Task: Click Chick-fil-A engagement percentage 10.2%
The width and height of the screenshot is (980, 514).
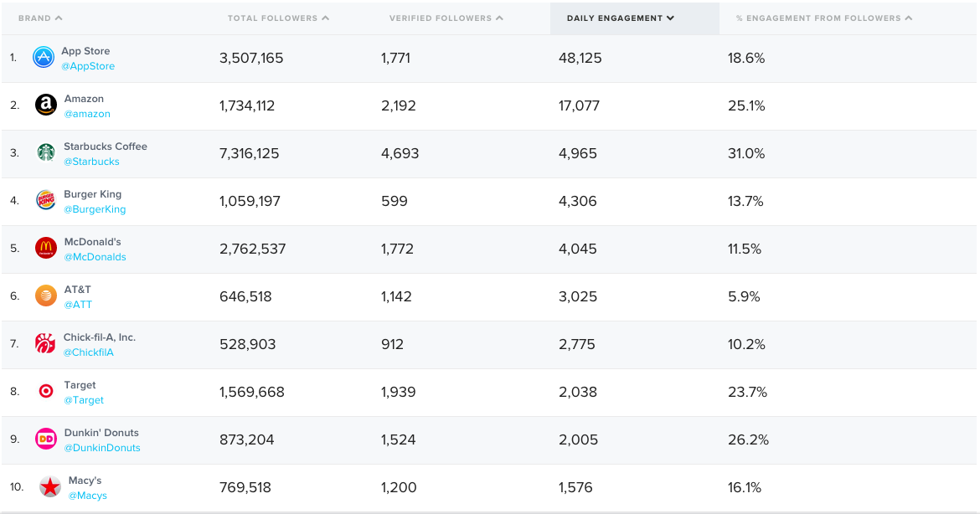Action: pyautogui.click(x=746, y=344)
